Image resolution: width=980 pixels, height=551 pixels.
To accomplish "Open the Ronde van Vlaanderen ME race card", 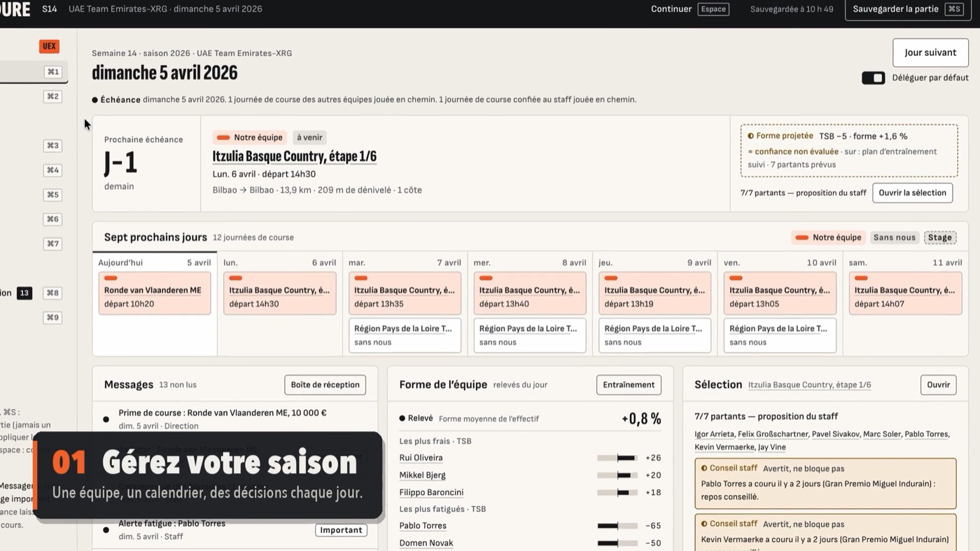I will (155, 293).
